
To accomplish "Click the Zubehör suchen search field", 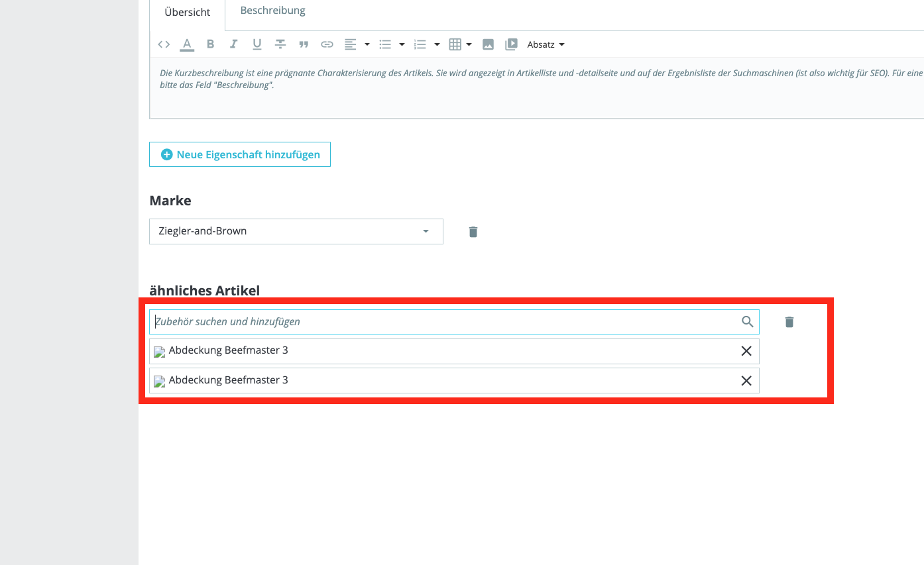I will (x=454, y=322).
